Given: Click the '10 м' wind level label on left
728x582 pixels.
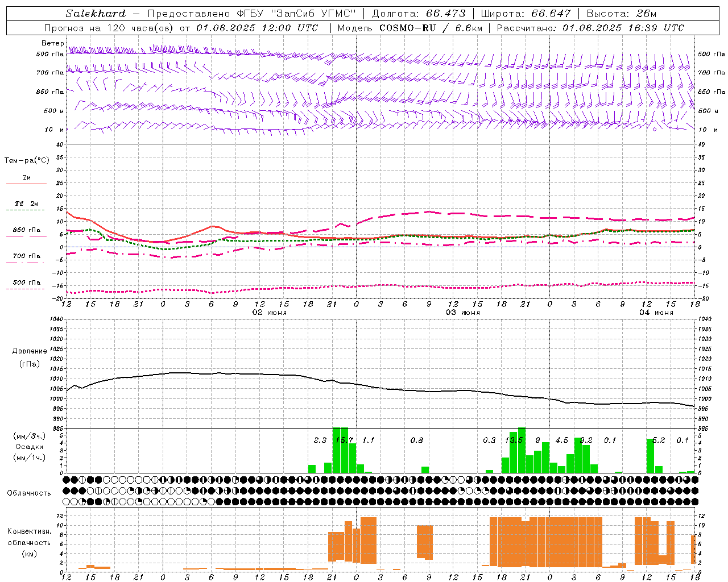Looking at the screenshot, I should click(55, 130).
